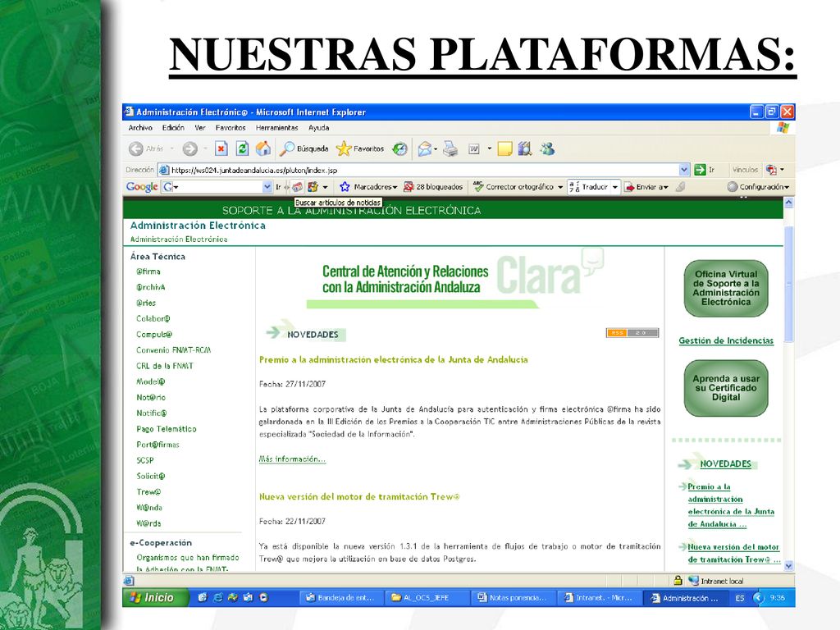Open the Ver menu
Image resolution: width=840 pixels, height=630 pixels.
click(200, 127)
